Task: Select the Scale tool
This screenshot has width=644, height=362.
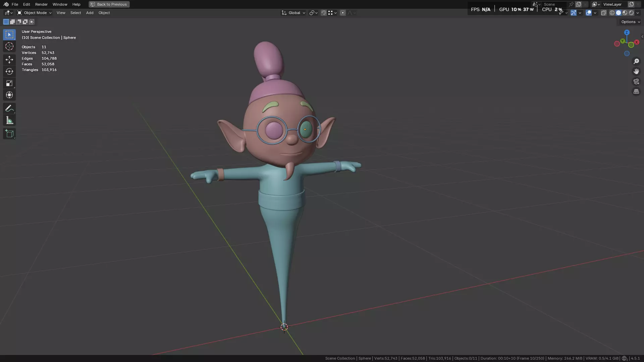Action: pos(9,83)
